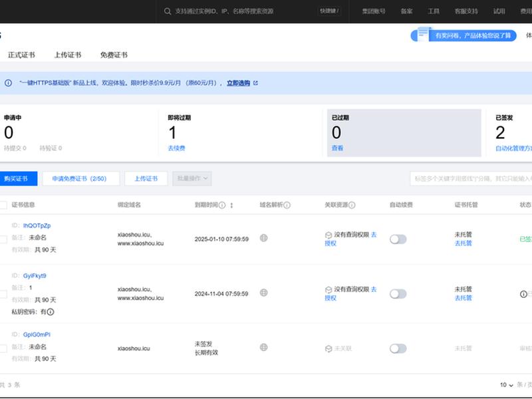Click the 快捷键 / shortcut hint in search bar
The width and height of the screenshot is (532, 399).
coord(329,11)
